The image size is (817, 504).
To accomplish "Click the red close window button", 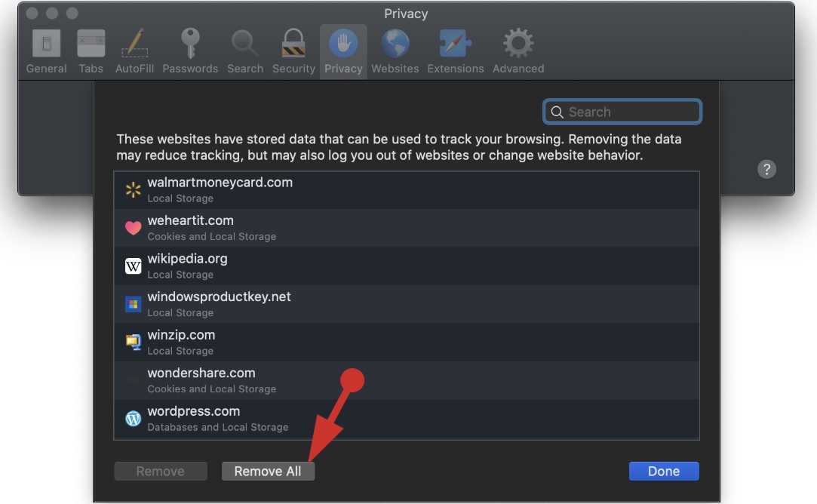I will tap(32, 13).
